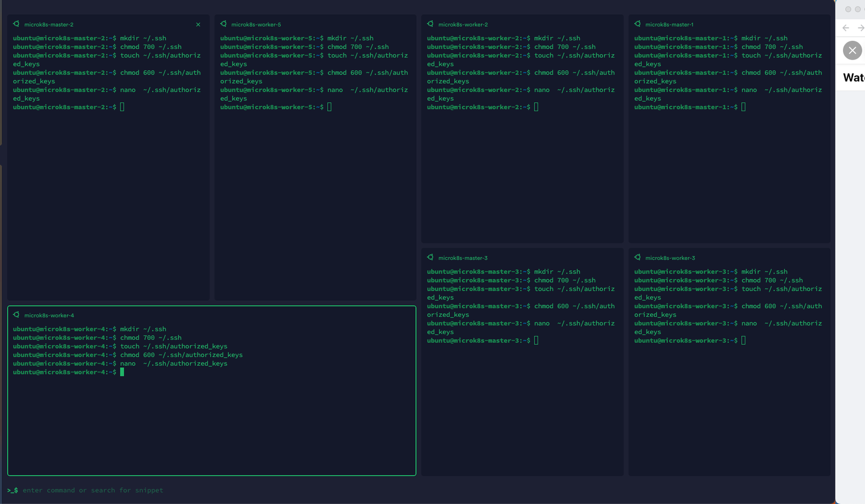Click the terminal cursor in microk8s-master-1 pane

pos(743,107)
